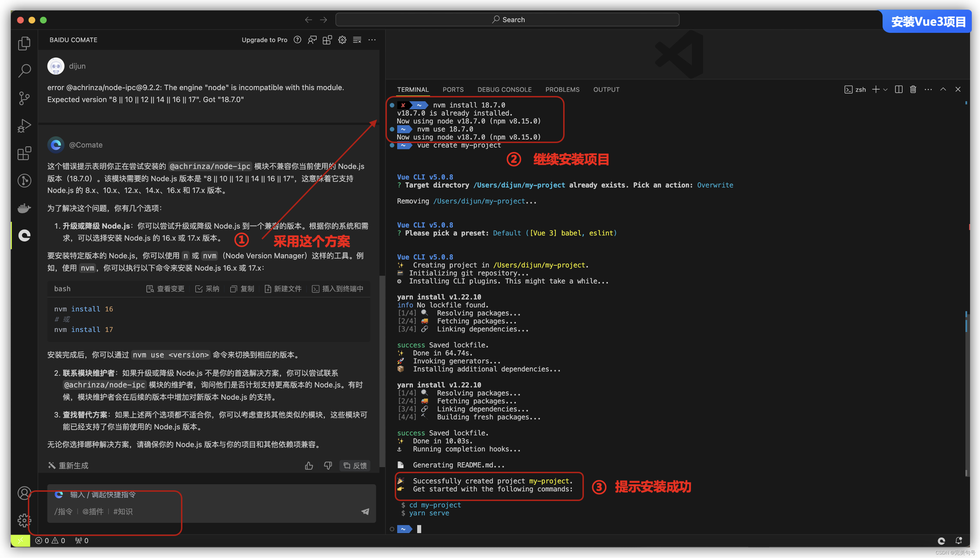Image resolution: width=980 pixels, height=558 pixels.
Task: Click the 'cd my-project' command text in terminal
Action: 435,505
